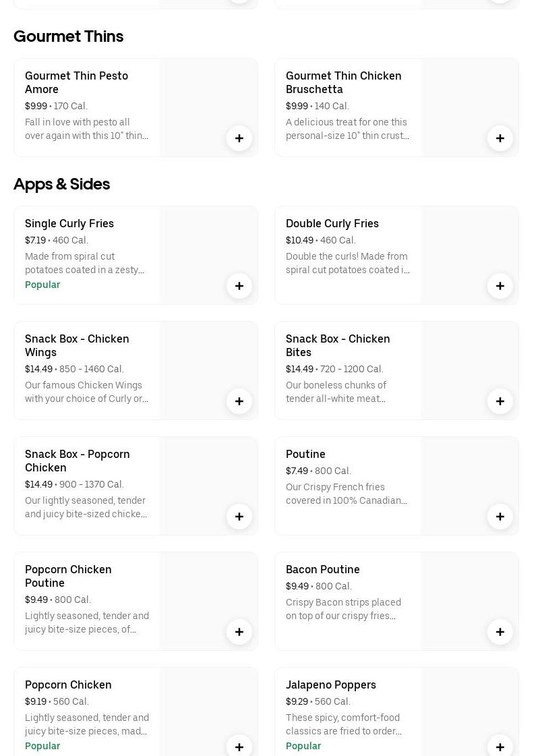This screenshot has width=542, height=756.
Task: Select the Gourmet Thins section heading
Action: 68,36
